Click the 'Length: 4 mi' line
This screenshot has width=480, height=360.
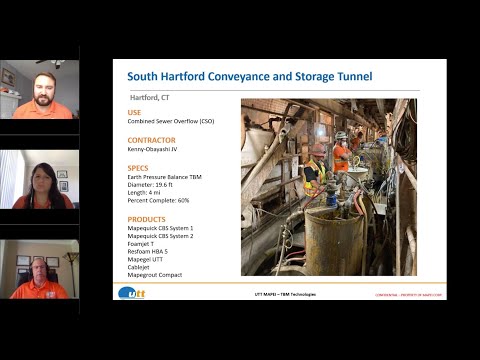pyautogui.click(x=144, y=193)
